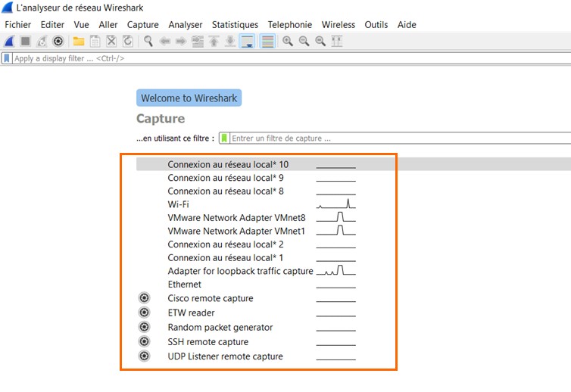Jump to last packet with the down-arrow icon

230,41
